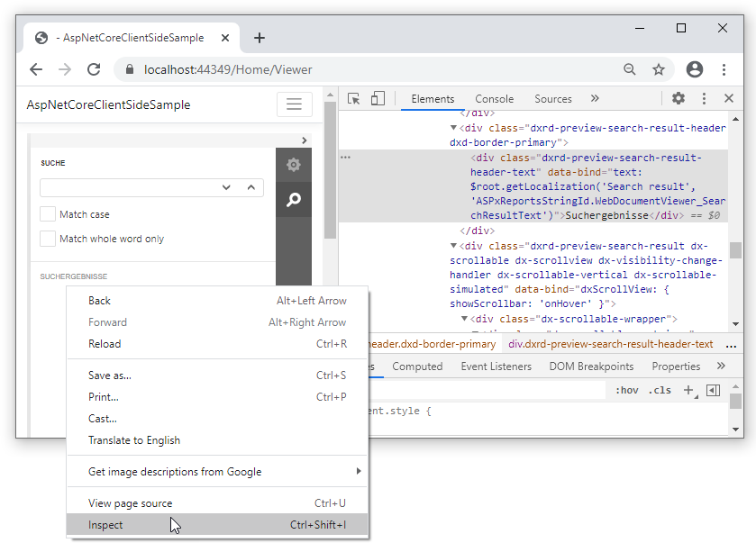This screenshot has height=543, width=756.
Task: Select Print... menu entry
Action: 217,396
